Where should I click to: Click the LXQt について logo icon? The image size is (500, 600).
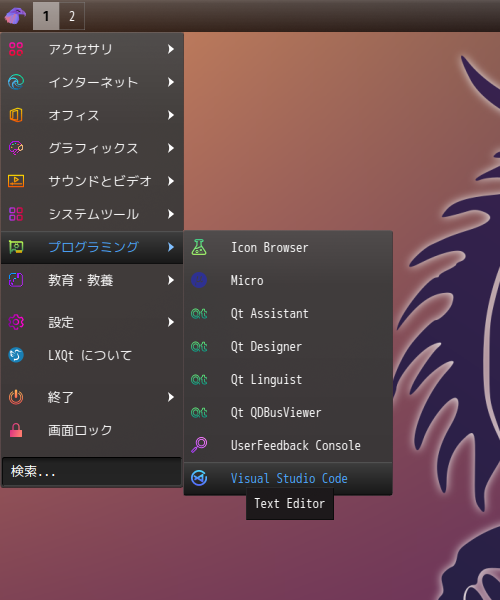tap(16, 355)
